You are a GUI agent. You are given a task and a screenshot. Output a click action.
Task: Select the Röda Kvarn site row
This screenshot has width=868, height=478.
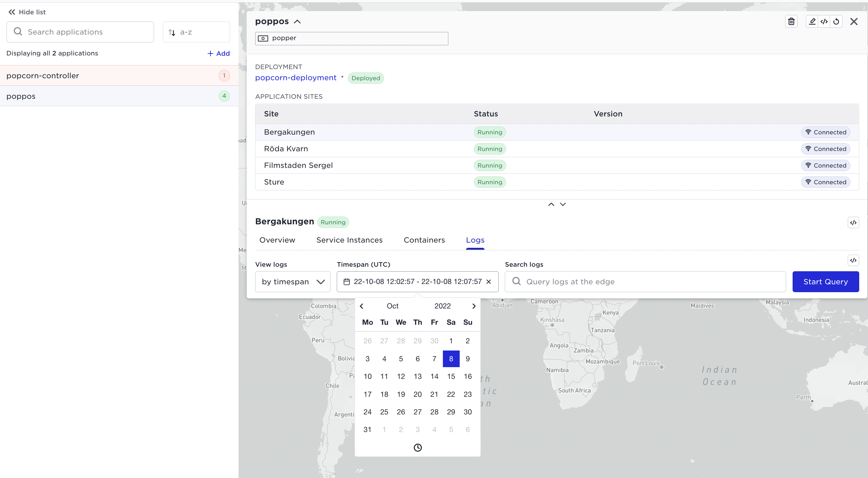pyautogui.click(x=557, y=149)
